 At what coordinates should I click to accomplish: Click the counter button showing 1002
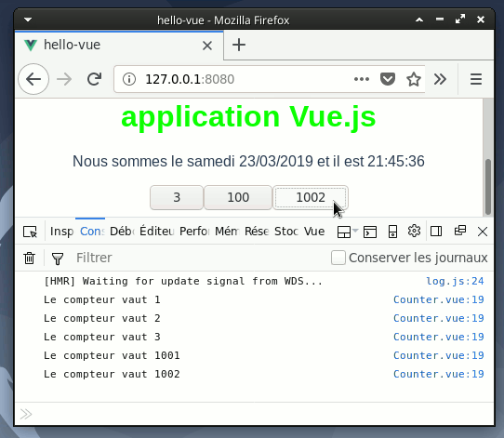(311, 197)
